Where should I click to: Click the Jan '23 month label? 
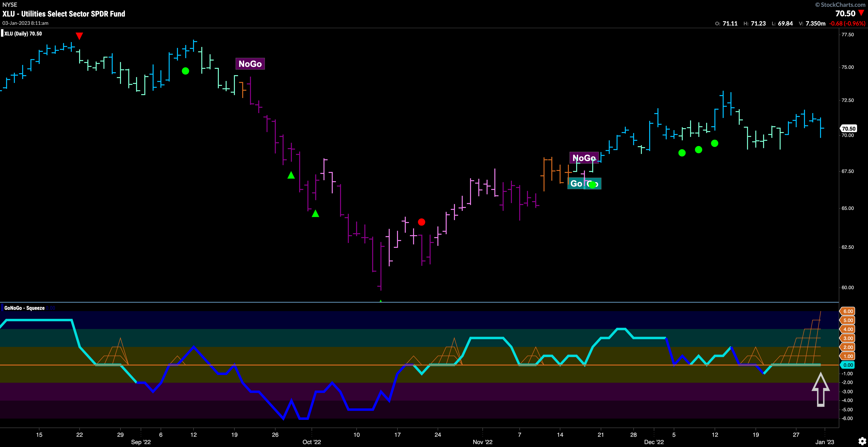[x=824, y=442]
